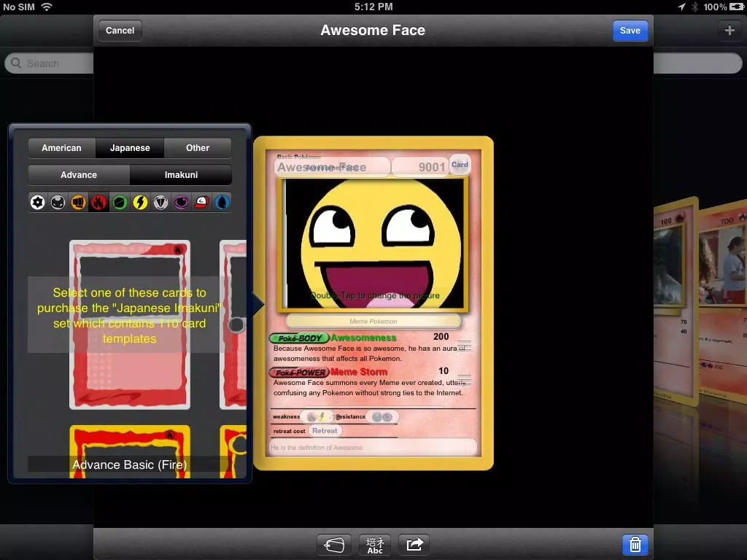Viewport: 747px width, 560px height.
Task: Select the orange Fighting fist type icon
Action: coord(79,203)
